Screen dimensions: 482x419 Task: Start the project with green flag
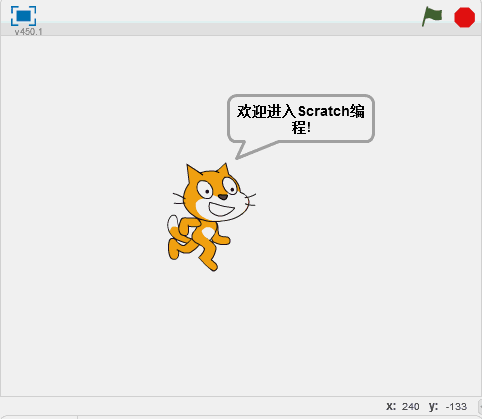(x=432, y=16)
